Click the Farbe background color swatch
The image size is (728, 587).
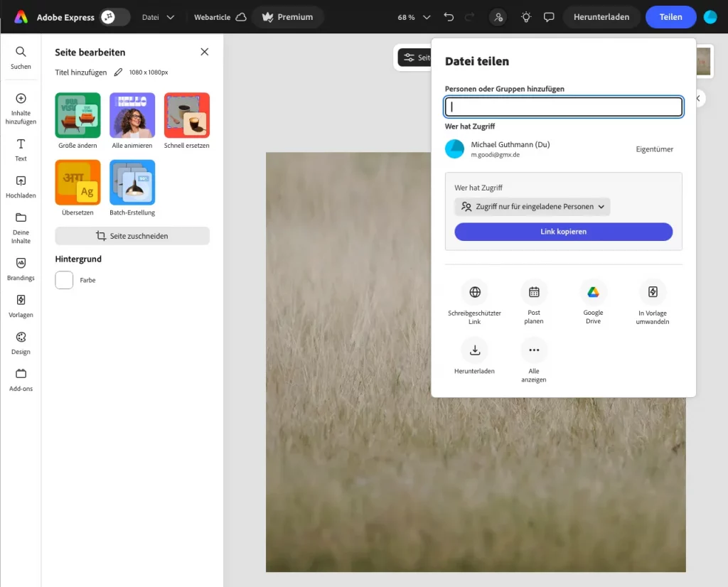[64, 280]
